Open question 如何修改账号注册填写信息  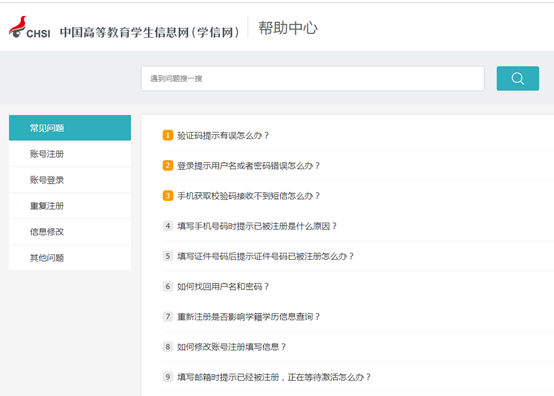point(231,347)
